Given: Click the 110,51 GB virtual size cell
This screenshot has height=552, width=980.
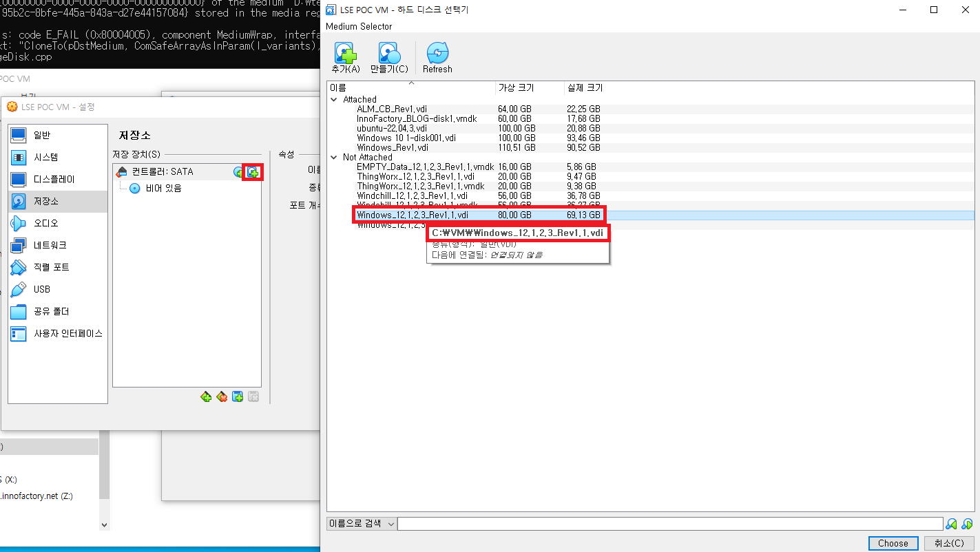Looking at the screenshot, I should coord(517,147).
